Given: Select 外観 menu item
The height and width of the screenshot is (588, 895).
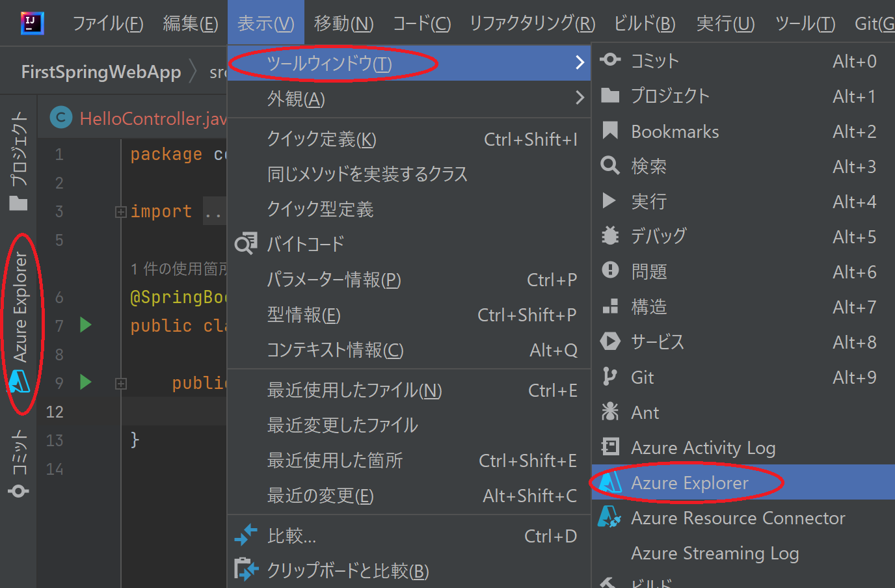Looking at the screenshot, I should coord(409,98).
